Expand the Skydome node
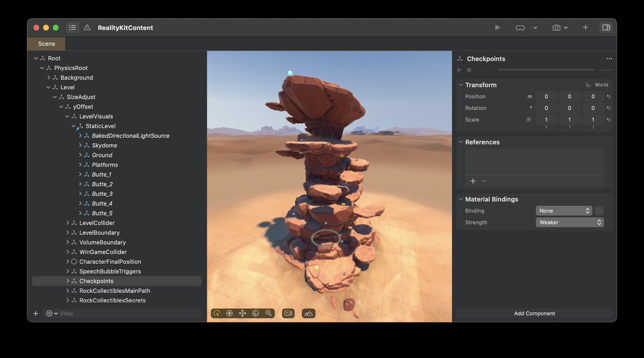 tap(80, 145)
